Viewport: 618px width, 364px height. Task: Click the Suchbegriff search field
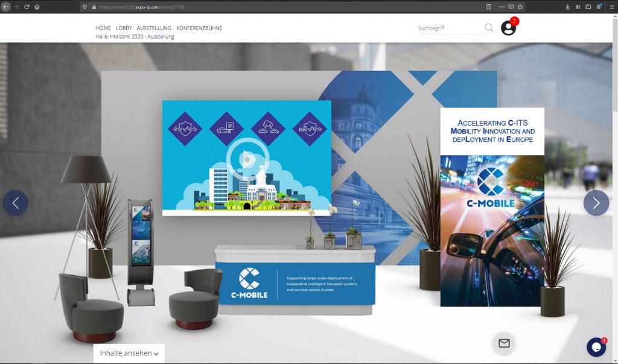coord(449,28)
